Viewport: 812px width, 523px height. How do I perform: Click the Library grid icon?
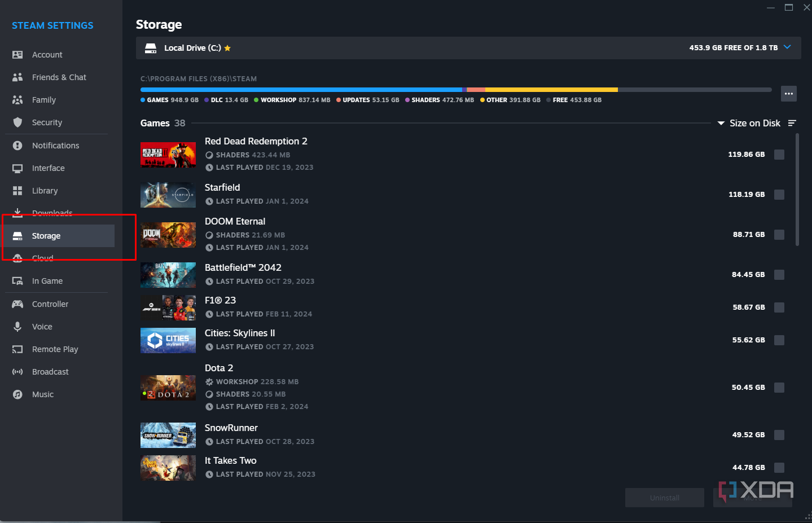pos(17,191)
